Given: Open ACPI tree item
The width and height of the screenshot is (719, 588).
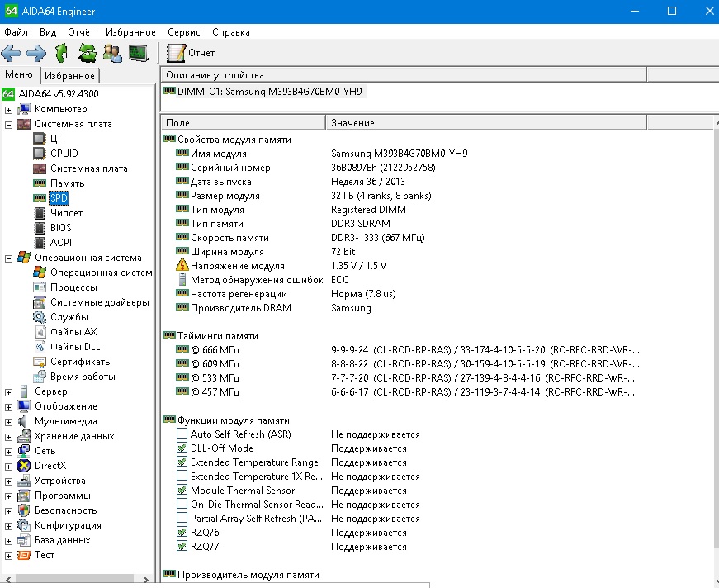Looking at the screenshot, I should tap(61, 242).
